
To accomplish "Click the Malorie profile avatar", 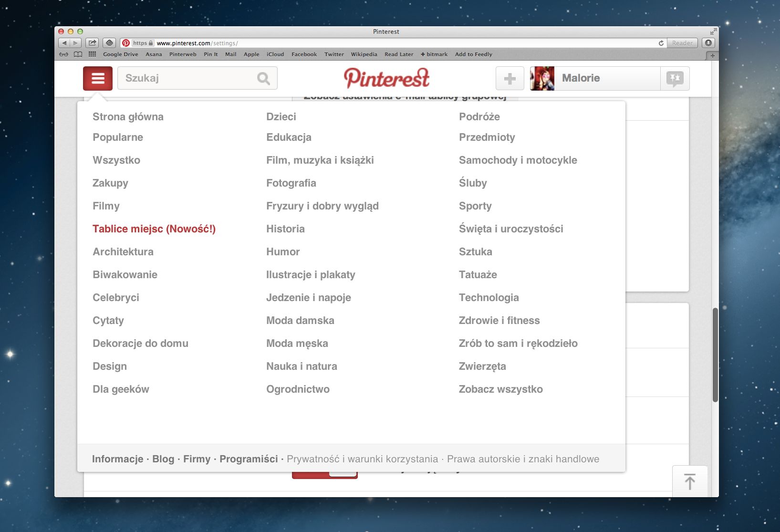I will coord(542,78).
